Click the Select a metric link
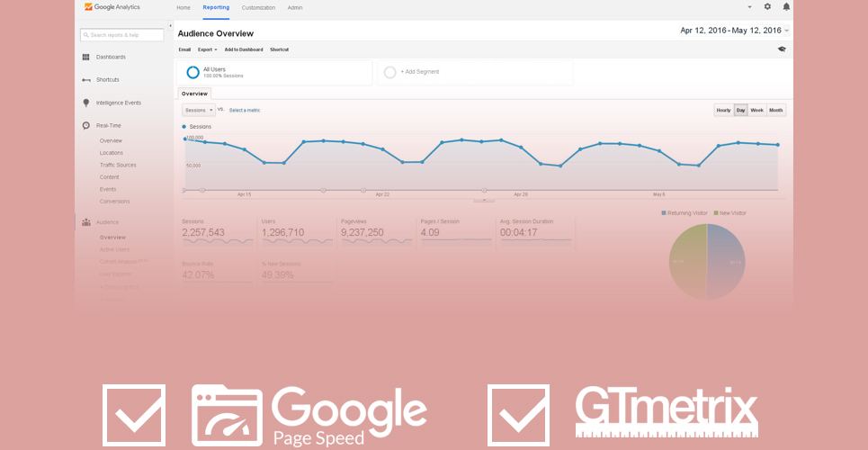868x450 pixels. point(245,110)
